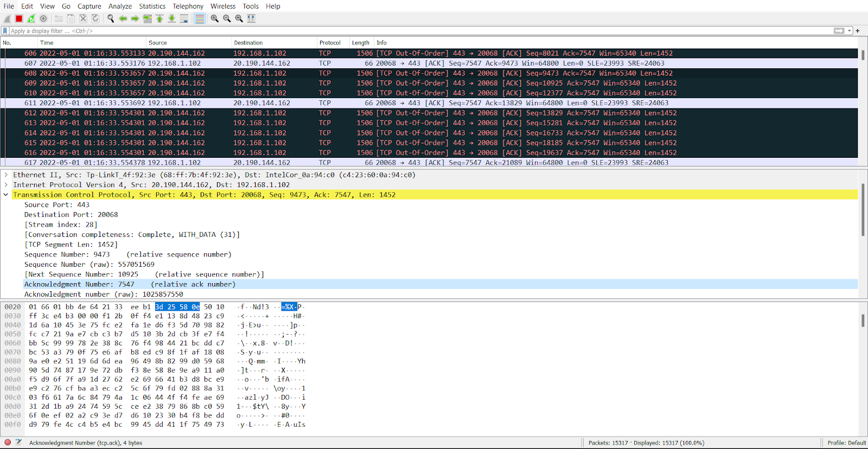
Task: Click the Protocol column header
Action: [330, 43]
